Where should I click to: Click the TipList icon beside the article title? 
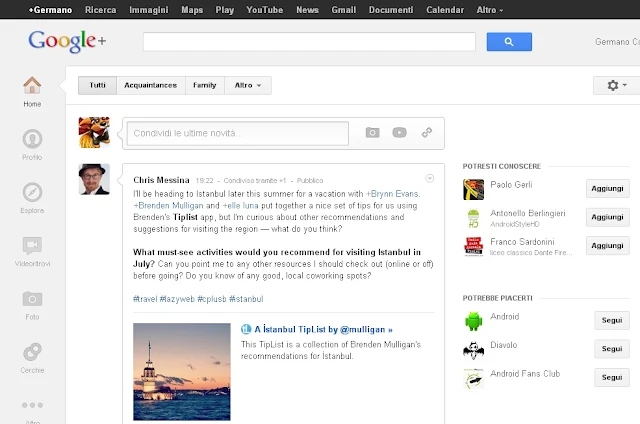[x=246, y=329]
